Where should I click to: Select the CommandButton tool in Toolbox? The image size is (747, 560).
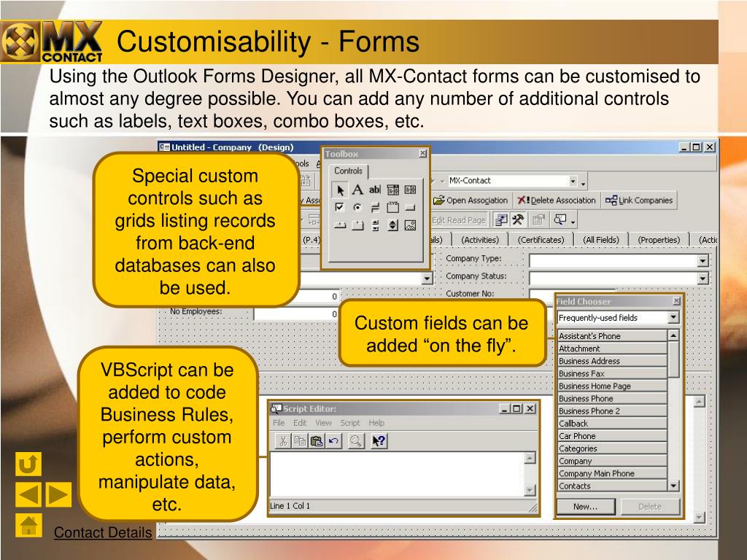click(410, 208)
